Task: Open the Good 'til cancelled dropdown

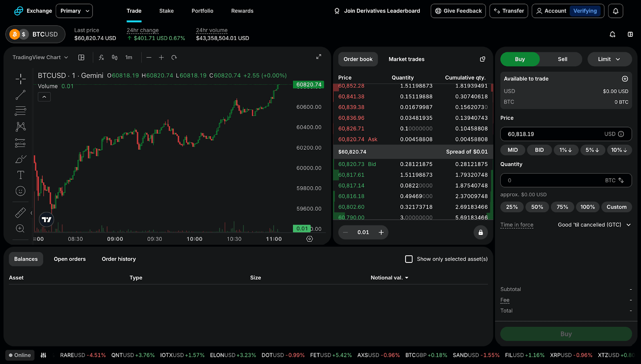Action: pos(593,225)
